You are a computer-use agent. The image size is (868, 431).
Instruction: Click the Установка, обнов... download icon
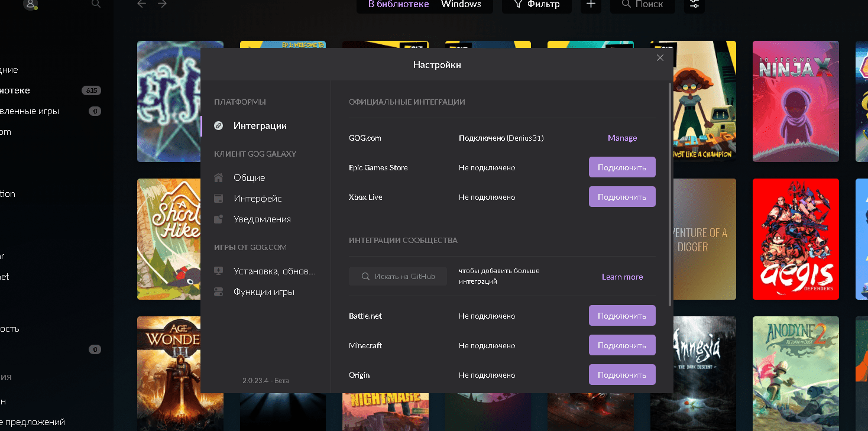click(219, 271)
